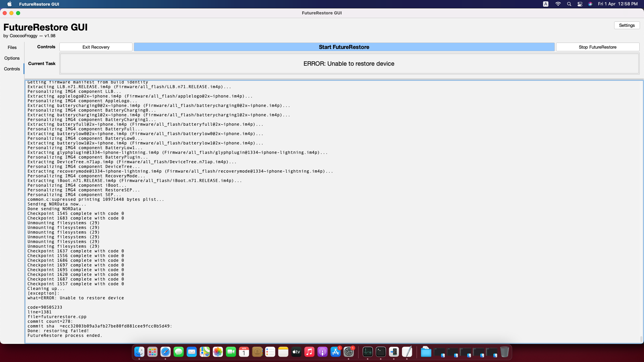Image resolution: width=644 pixels, height=362 pixels.
Task: Open the Settings button
Action: (627, 25)
